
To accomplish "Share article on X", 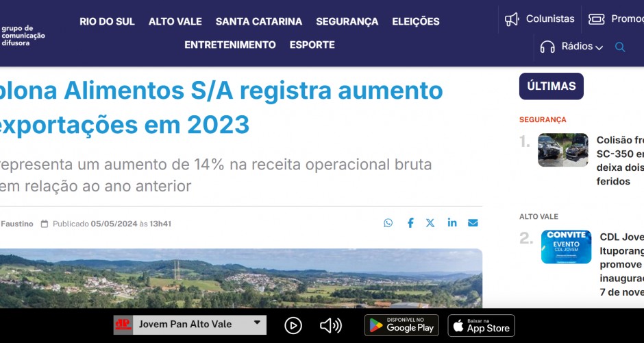I will tap(430, 223).
